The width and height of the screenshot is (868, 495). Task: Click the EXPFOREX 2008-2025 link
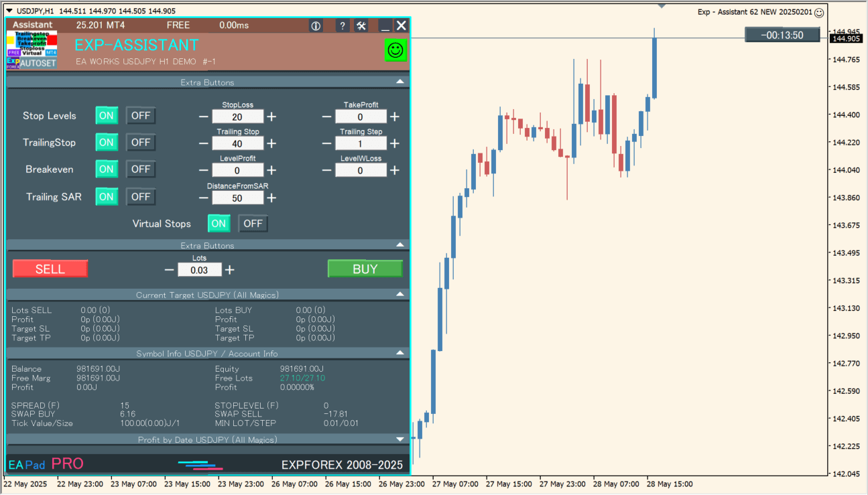[x=343, y=465]
